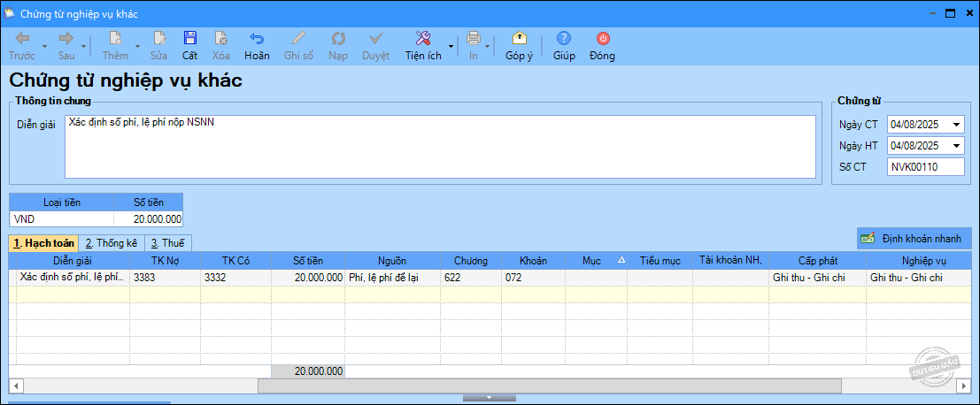This screenshot has height=405, width=980.
Task: Click the Số CT field NVK00110
Action: pos(925,167)
